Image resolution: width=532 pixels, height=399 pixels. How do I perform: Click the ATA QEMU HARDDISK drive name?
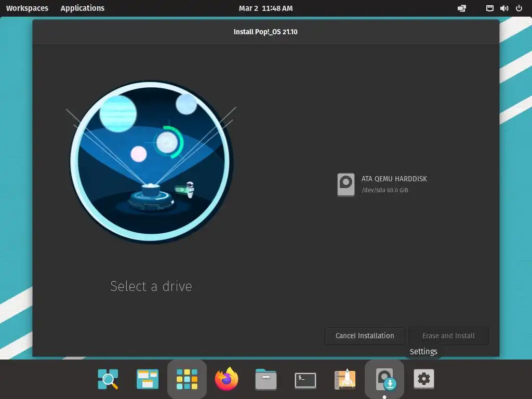coord(394,179)
